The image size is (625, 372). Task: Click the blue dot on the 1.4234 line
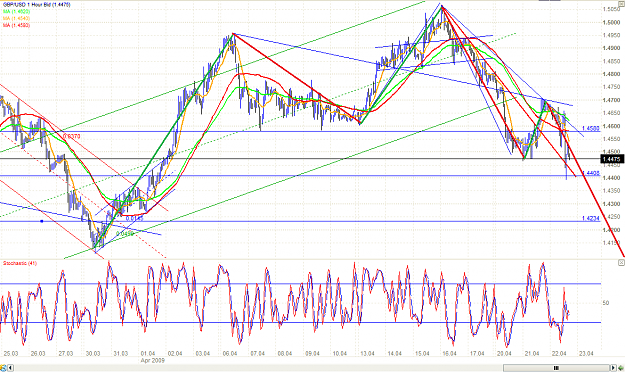pos(42,221)
